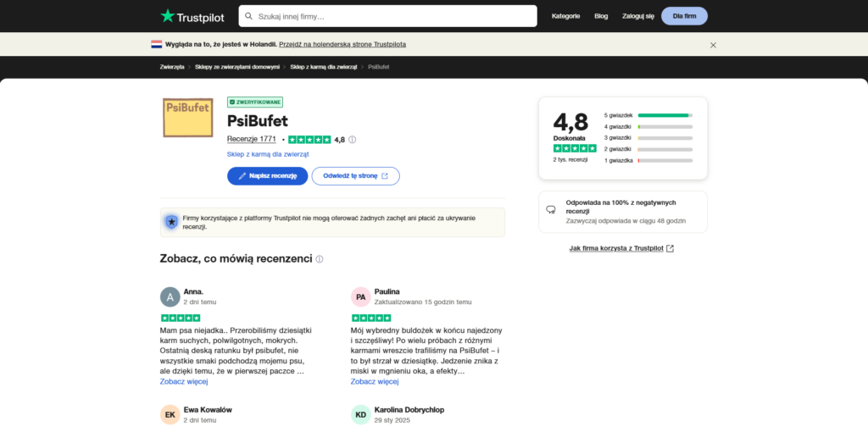Open the Recenzje 1771 link
The image size is (868, 432).
click(x=251, y=140)
